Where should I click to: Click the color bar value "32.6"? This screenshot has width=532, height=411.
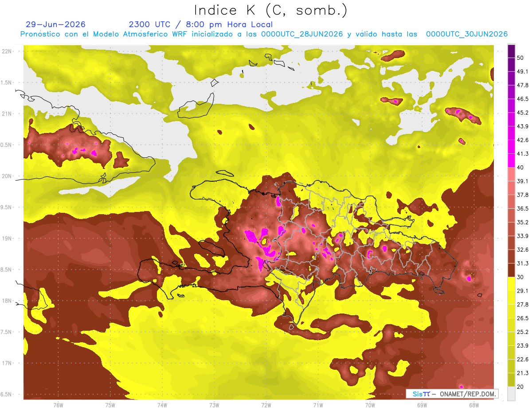pos(523,250)
